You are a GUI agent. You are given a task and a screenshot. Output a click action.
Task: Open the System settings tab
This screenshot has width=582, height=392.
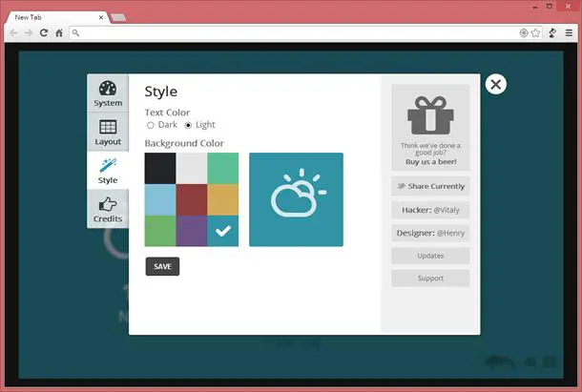pos(108,93)
